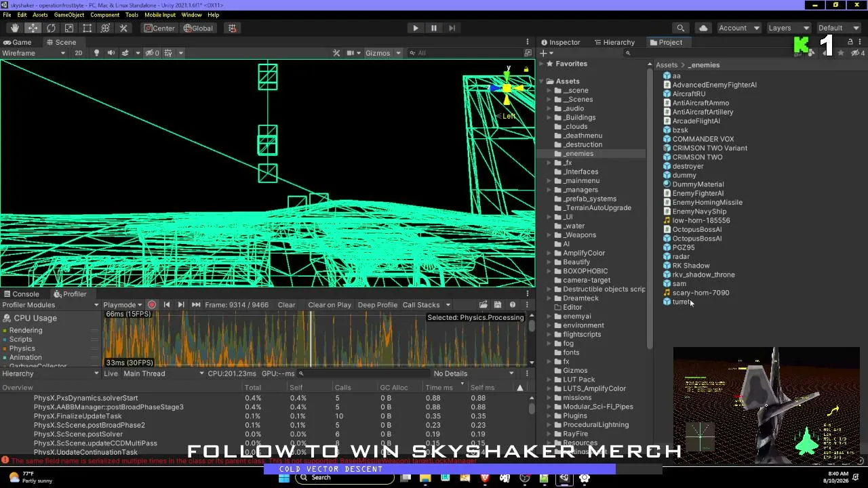868x488 pixels.
Task: Switch to the Game tab
Action: point(18,42)
